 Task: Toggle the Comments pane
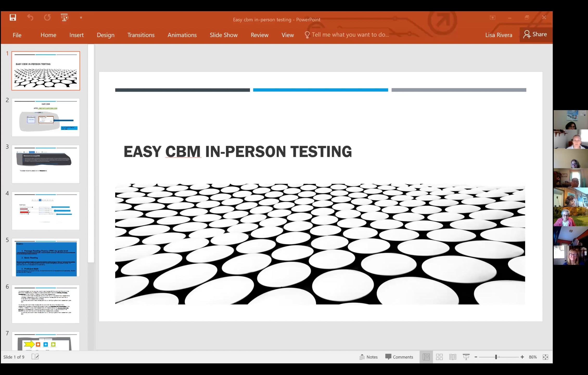point(399,357)
